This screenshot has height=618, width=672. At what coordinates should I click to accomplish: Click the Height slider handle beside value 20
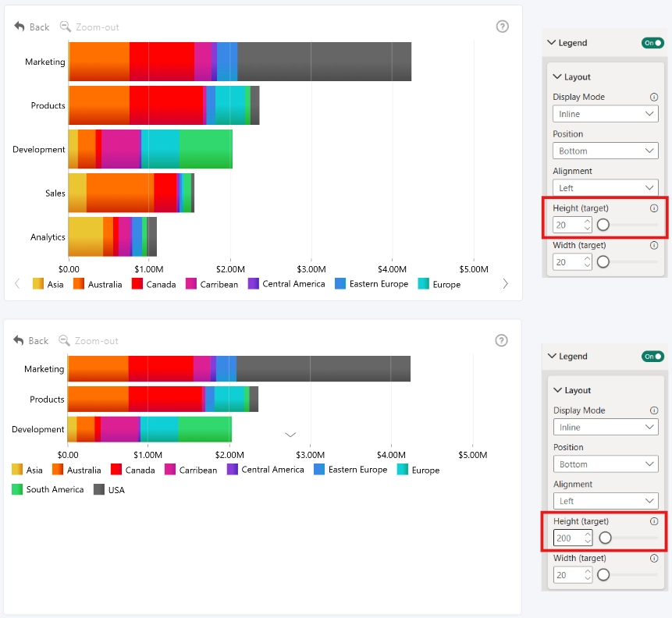[603, 225]
